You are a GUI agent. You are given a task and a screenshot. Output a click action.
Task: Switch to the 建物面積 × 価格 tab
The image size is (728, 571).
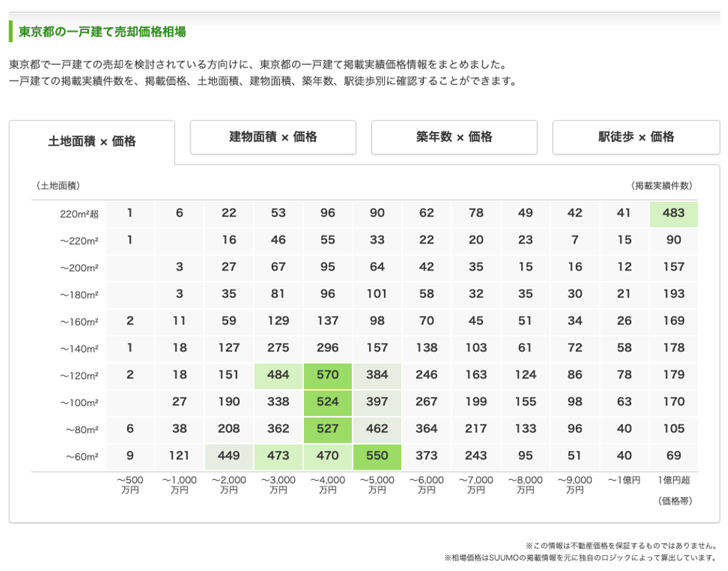tap(273, 137)
